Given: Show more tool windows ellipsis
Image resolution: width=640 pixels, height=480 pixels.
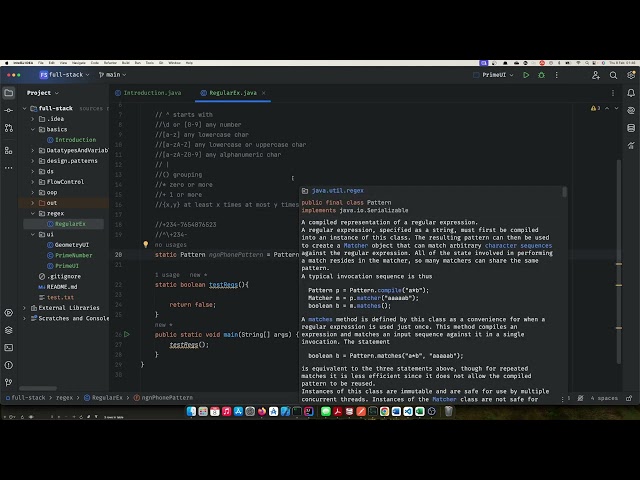Looking at the screenshot, I should pos(9,168).
